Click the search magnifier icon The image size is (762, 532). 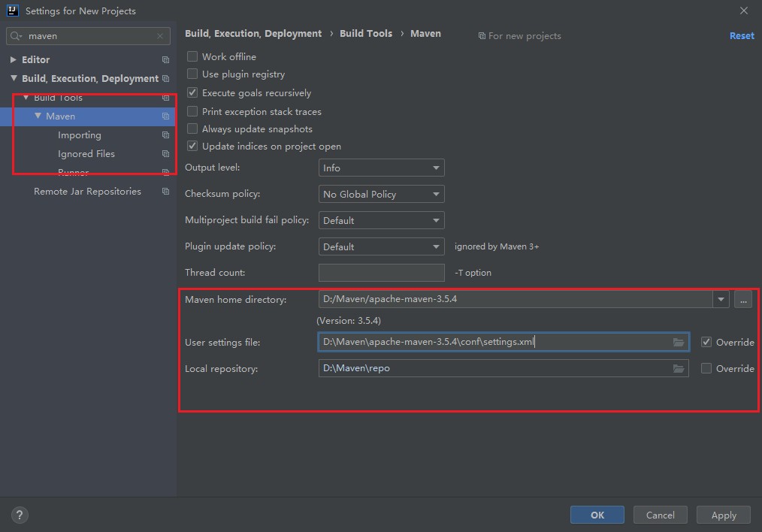pyautogui.click(x=16, y=36)
